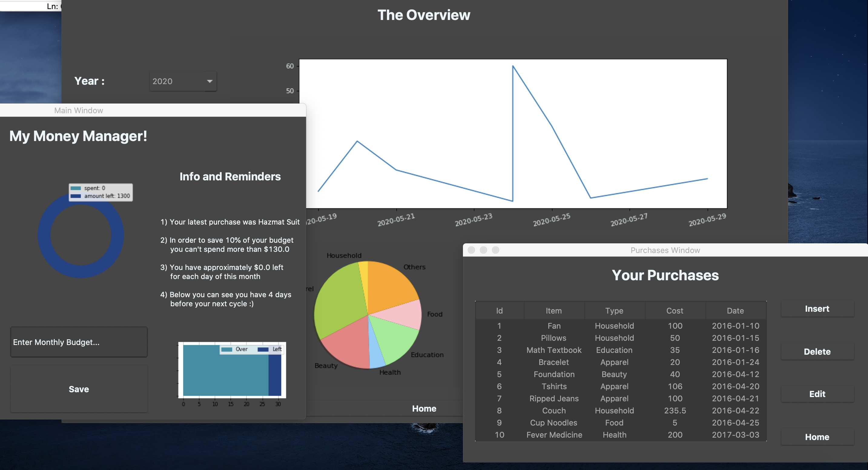The height and width of the screenshot is (470, 868).
Task: Click the green Household pie slice
Action: coord(340,300)
